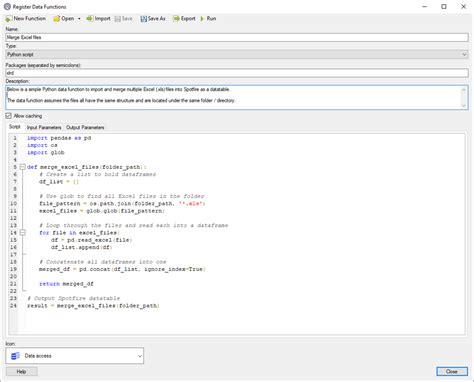
Task: Click the Help button
Action: click(x=22, y=371)
